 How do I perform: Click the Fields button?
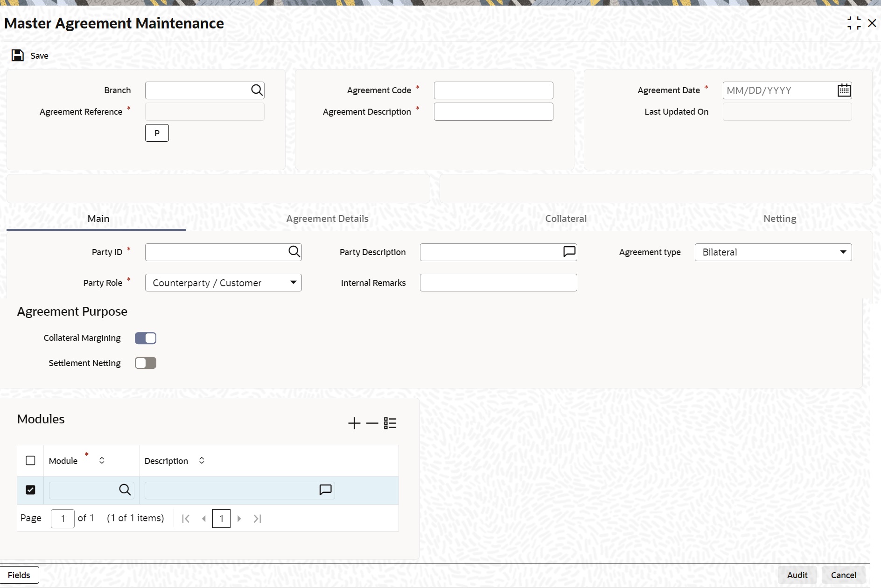coord(19,575)
